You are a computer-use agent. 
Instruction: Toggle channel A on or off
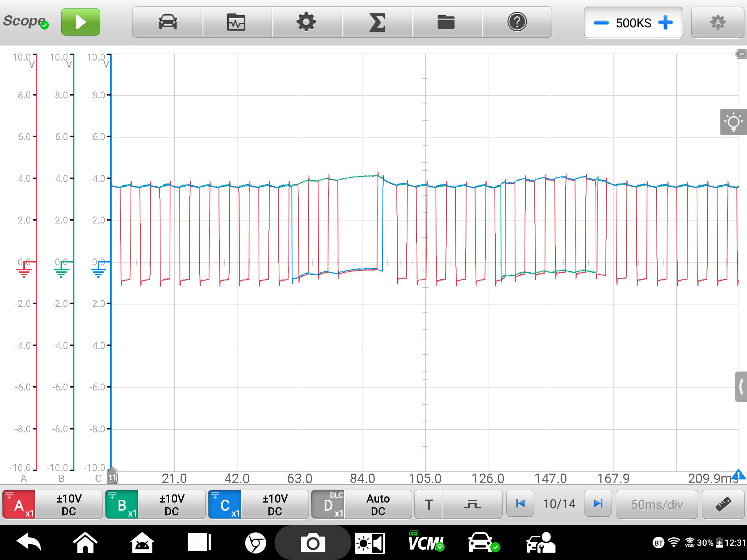tap(19, 505)
